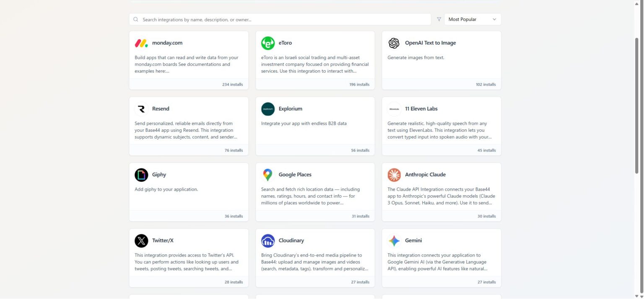This screenshot has width=644, height=299.
Task: Click the Cloudinary cloud logo icon
Action: [x=268, y=241]
